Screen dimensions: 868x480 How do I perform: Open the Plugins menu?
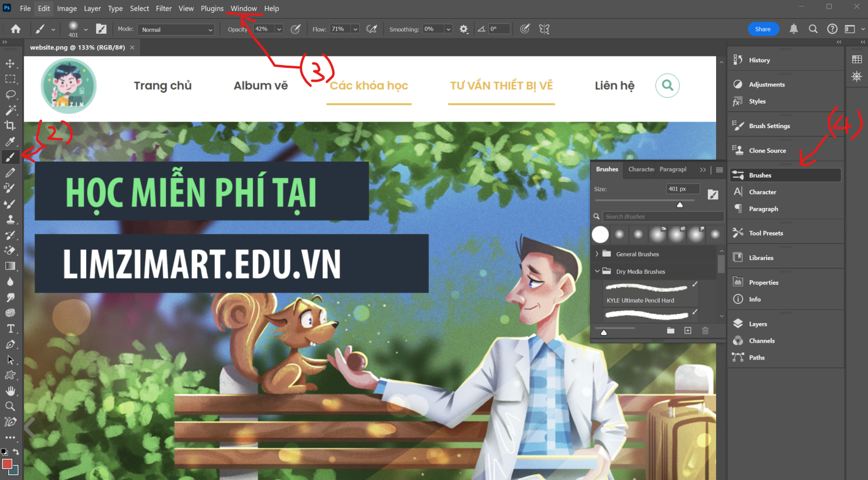[212, 9]
